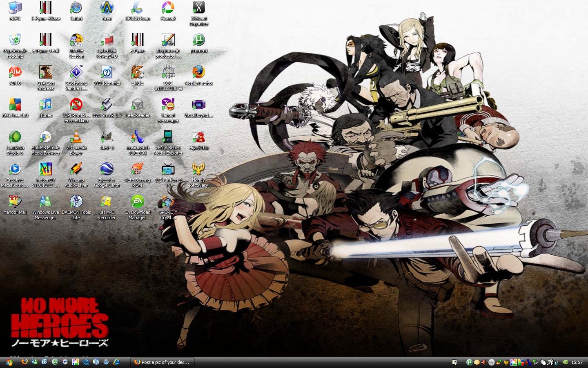Open VLC media player shortcut
This screenshot has height=368, width=588.
coord(76,143)
